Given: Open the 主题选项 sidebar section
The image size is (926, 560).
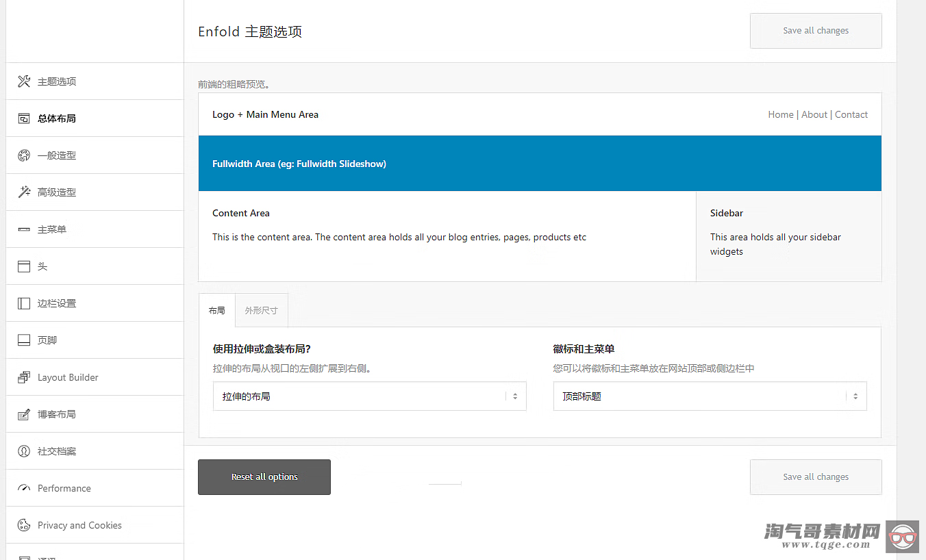Looking at the screenshot, I should click(x=95, y=81).
